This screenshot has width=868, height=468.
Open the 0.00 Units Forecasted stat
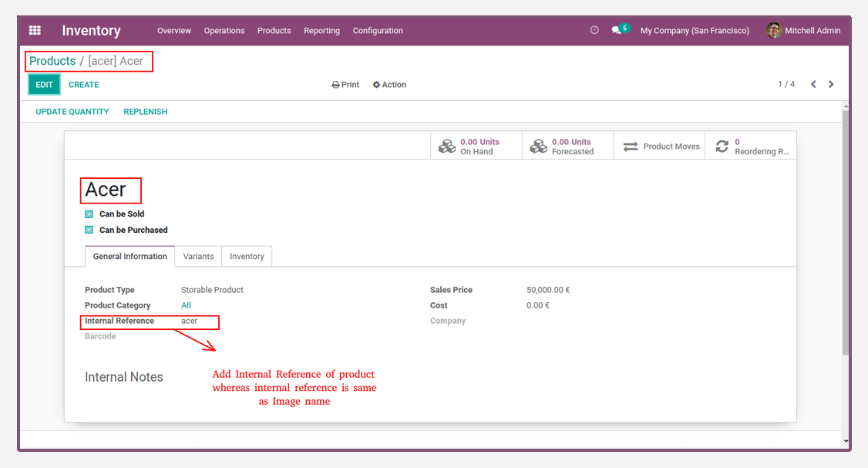click(567, 146)
